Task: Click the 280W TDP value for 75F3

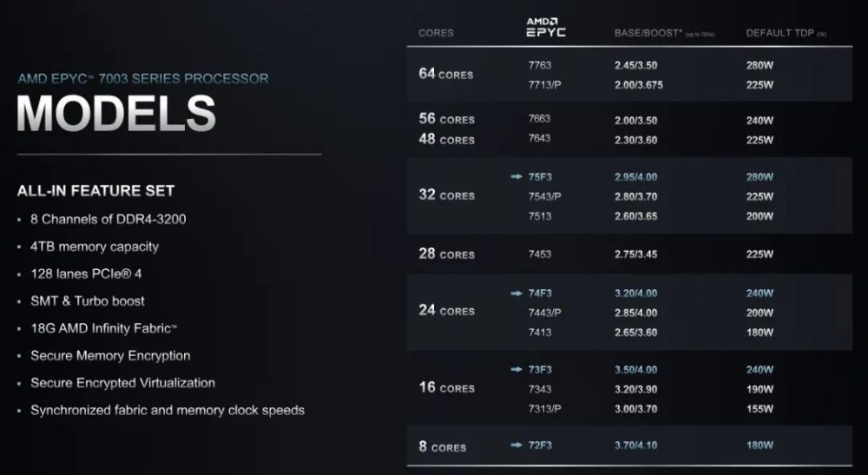Action: 759,177
